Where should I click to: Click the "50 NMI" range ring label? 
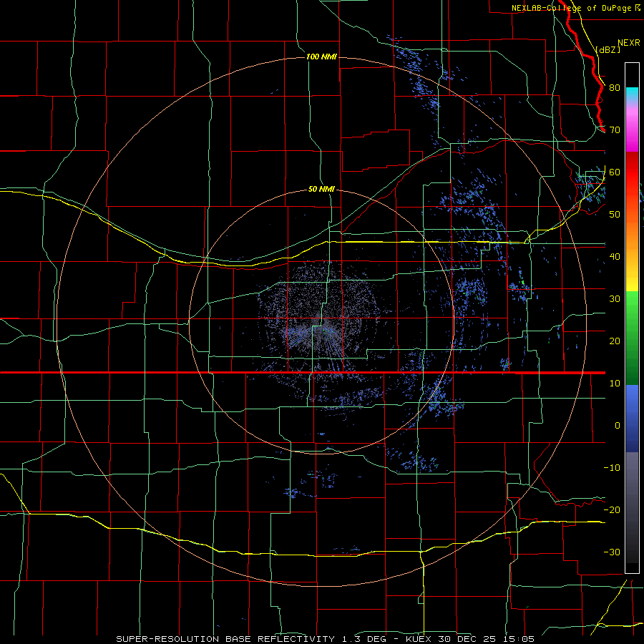pos(321,190)
